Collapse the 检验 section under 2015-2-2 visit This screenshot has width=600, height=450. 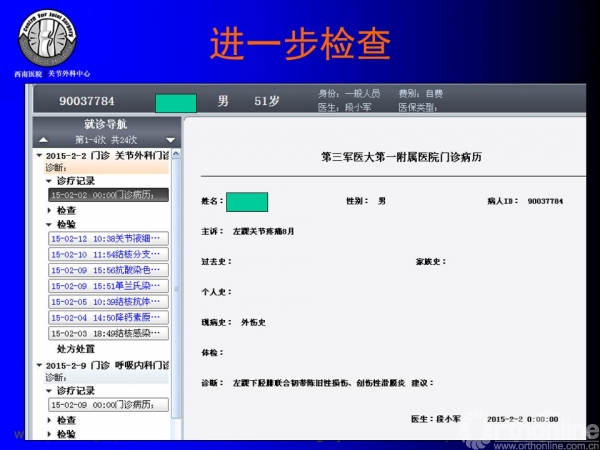pyautogui.click(x=50, y=225)
